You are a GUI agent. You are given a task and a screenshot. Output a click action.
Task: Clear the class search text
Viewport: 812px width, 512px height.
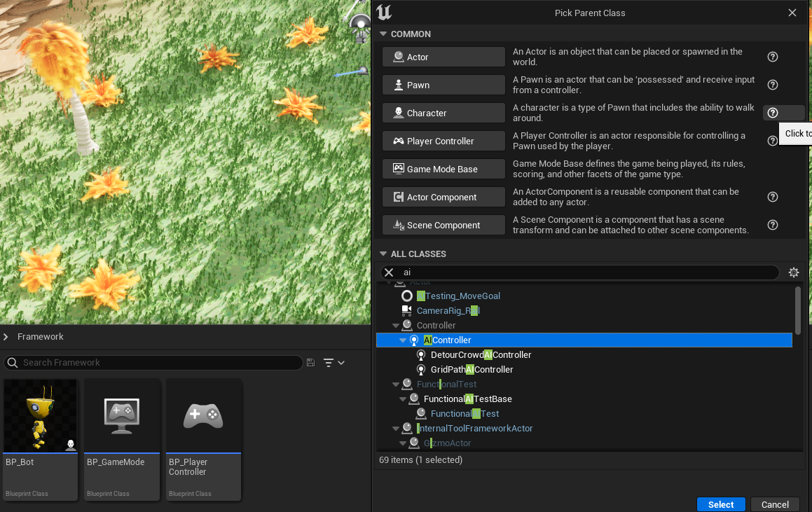pos(389,272)
